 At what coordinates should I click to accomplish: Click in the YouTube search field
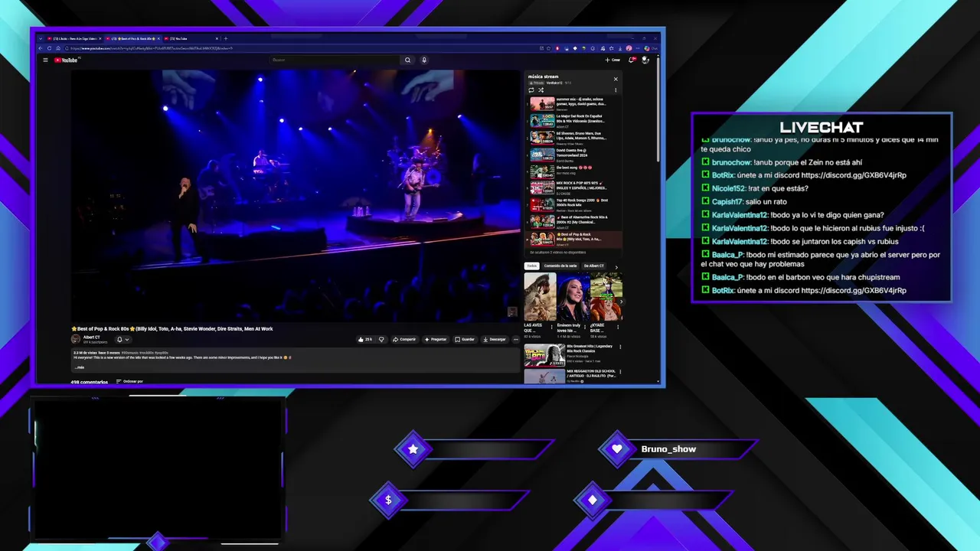pyautogui.click(x=335, y=60)
